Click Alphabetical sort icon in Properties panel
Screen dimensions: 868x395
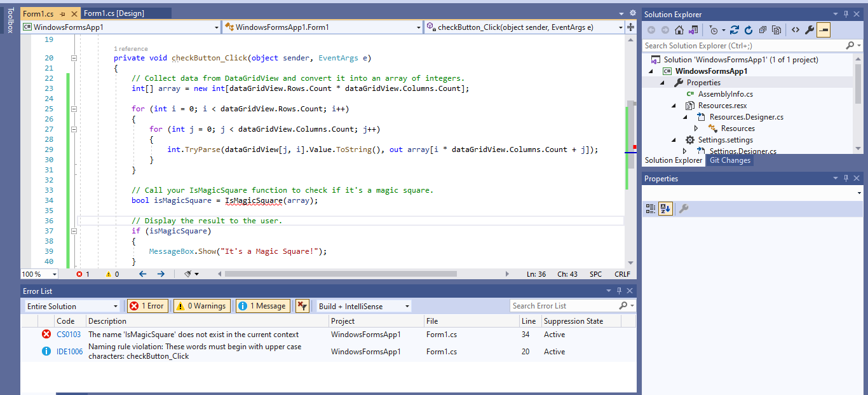[x=665, y=208]
